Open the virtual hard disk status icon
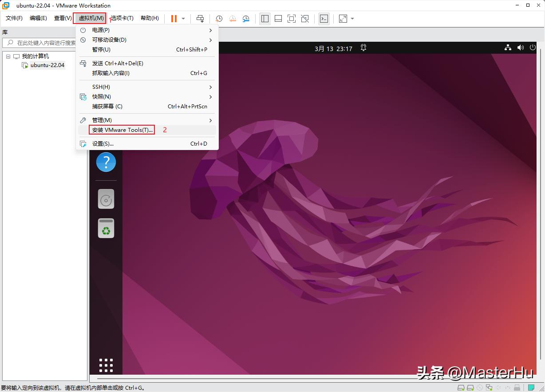The height and width of the screenshot is (392, 545). click(x=461, y=387)
